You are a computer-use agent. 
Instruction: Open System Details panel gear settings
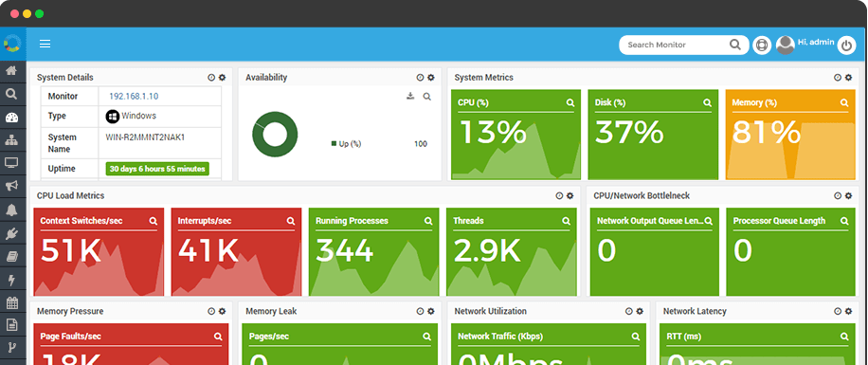(223, 78)
